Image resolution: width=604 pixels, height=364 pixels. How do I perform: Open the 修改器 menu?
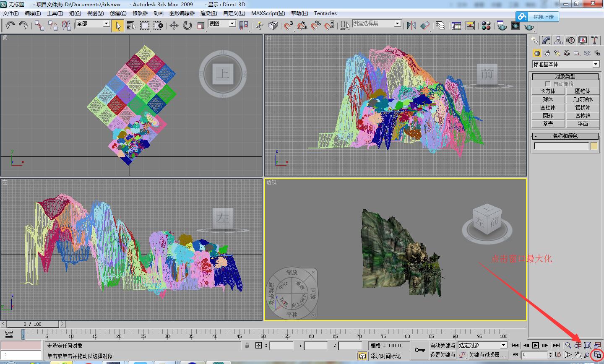[x=140, y=13]
